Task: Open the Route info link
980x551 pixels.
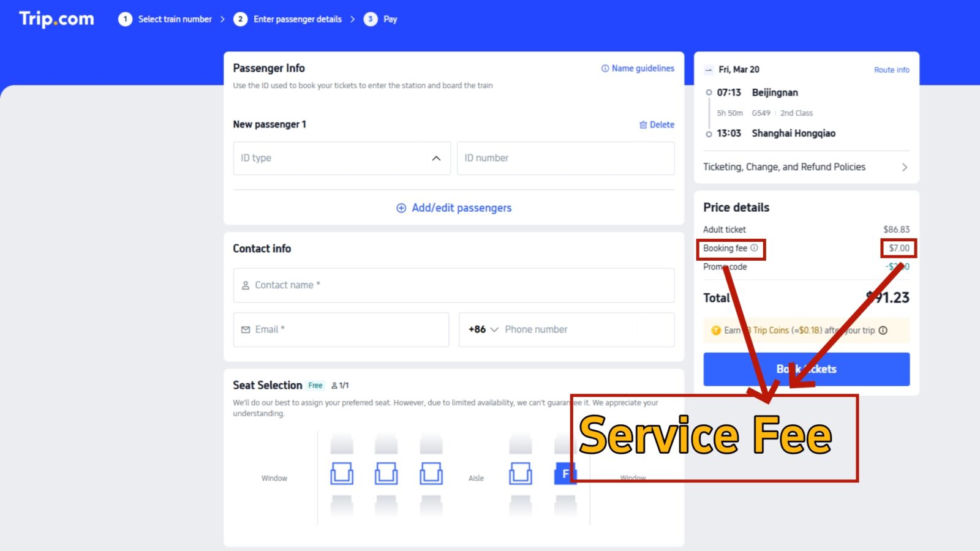Action: click(891, 70)
